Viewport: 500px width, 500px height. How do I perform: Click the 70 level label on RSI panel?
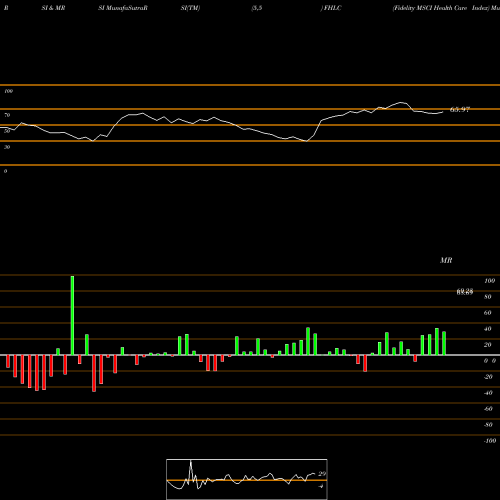[7, 115]
